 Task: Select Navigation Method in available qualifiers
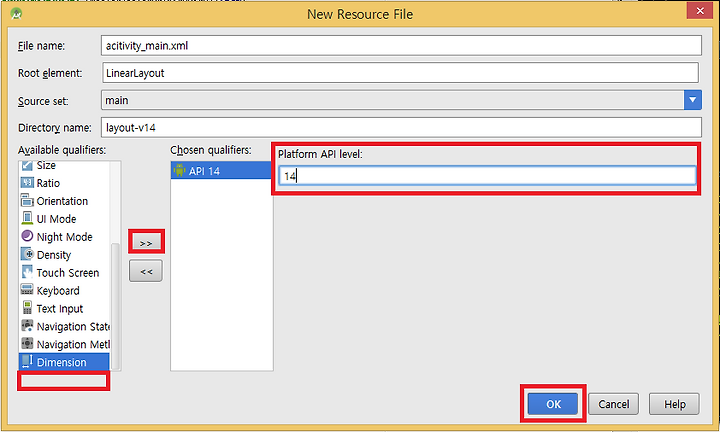(64, 344)
